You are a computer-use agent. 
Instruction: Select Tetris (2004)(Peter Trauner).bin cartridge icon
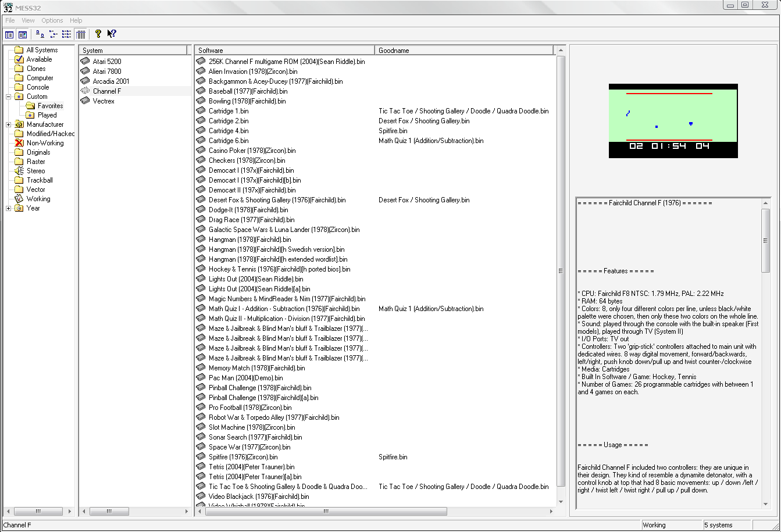[x=201, y=466]
